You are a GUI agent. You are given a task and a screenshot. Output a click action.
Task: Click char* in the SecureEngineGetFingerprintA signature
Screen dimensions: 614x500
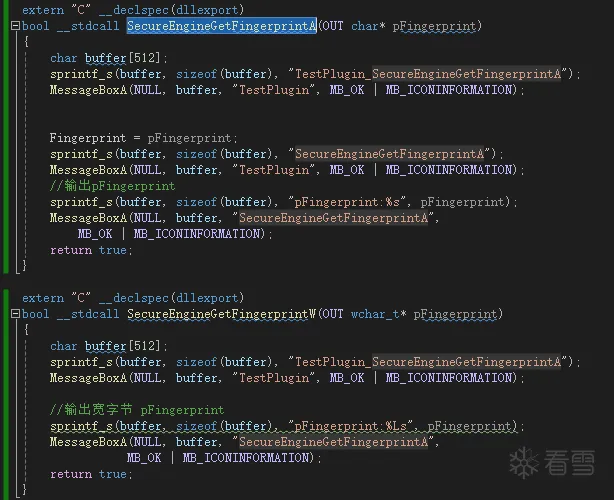click(x=368, y=26)
